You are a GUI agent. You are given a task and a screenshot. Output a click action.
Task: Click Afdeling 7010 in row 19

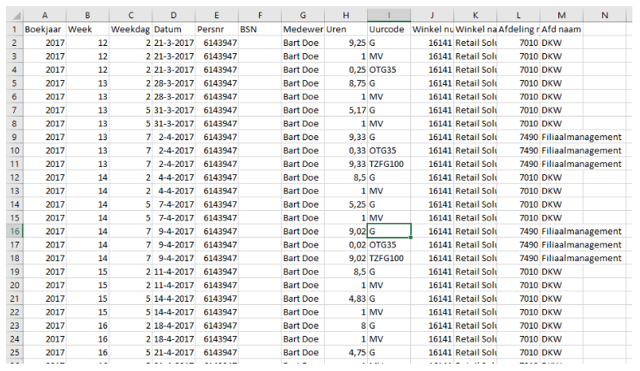click(x=518, y=271)
